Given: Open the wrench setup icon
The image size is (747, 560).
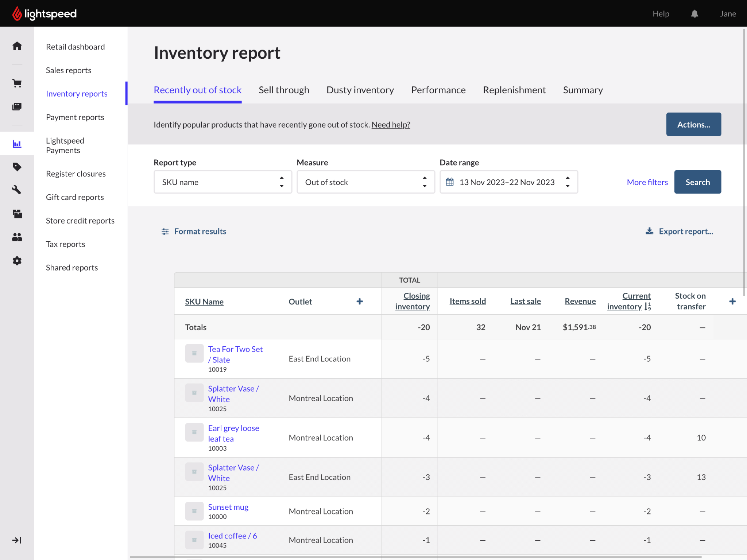Looking at the screenshot, I should coord(17,190).
